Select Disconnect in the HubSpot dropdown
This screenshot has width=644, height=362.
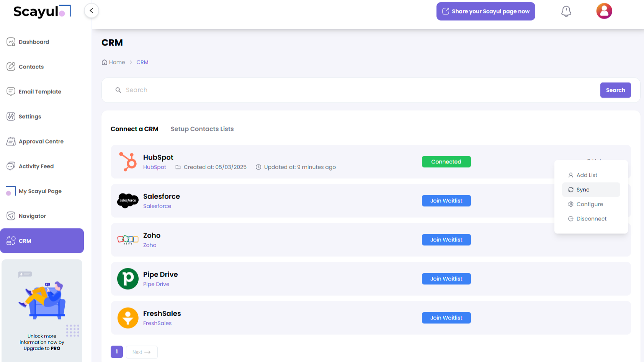pyautogui.click(x=591, y=219)
